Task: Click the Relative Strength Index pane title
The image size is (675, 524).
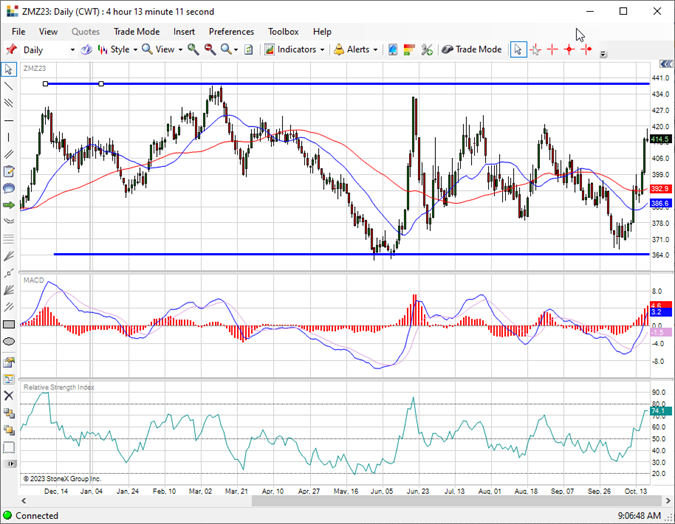Action: point(59,387)
